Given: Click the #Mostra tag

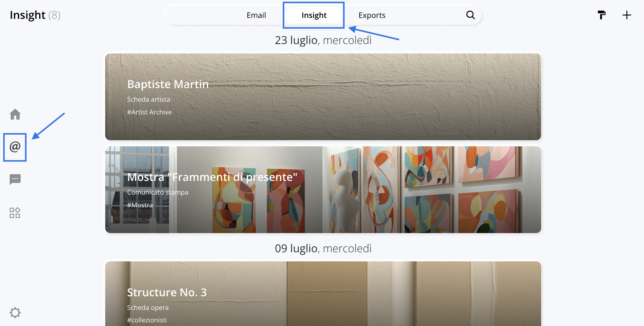Looking at the screenshot, I should click(x=140, y=205).
